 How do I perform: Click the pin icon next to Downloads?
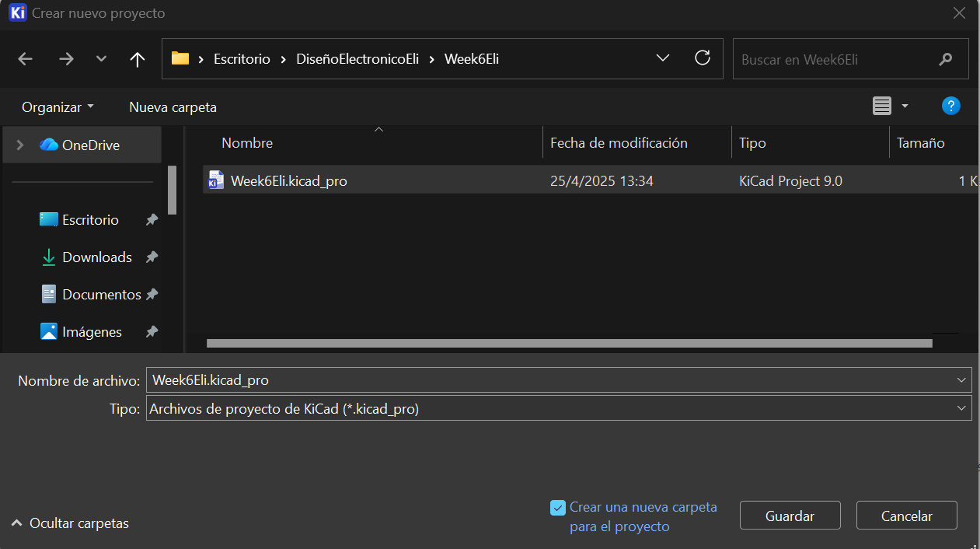click(152, 257)
